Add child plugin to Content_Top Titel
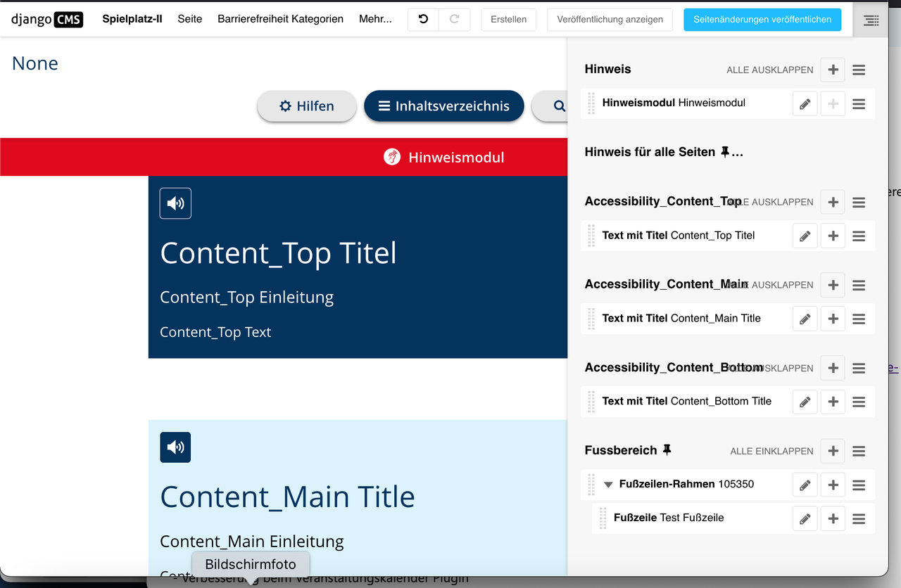Screen dimensions: 901x588 pyautogui.click(x=833, y=236)
